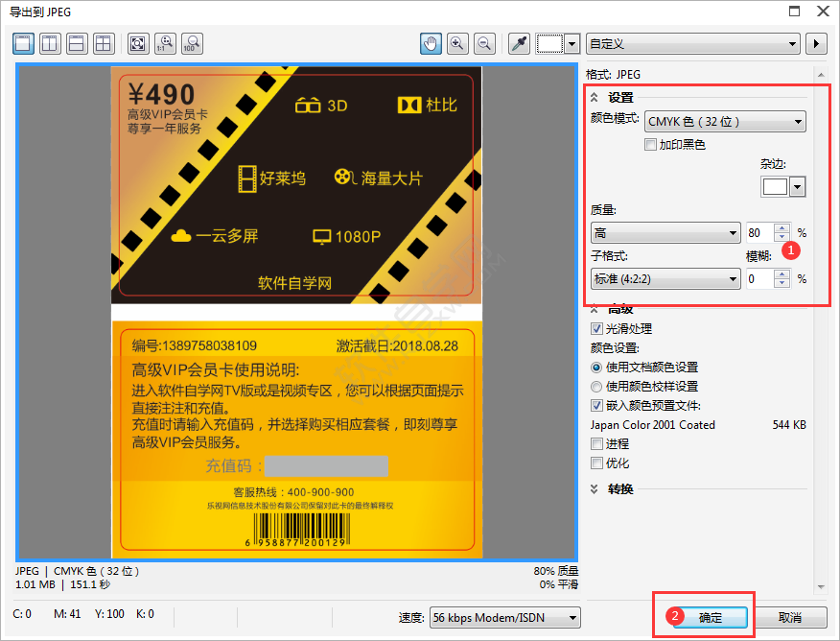This screenshot has height=641, width=840.
Task: Switch to single full preview layout
Action: point(21,43)
